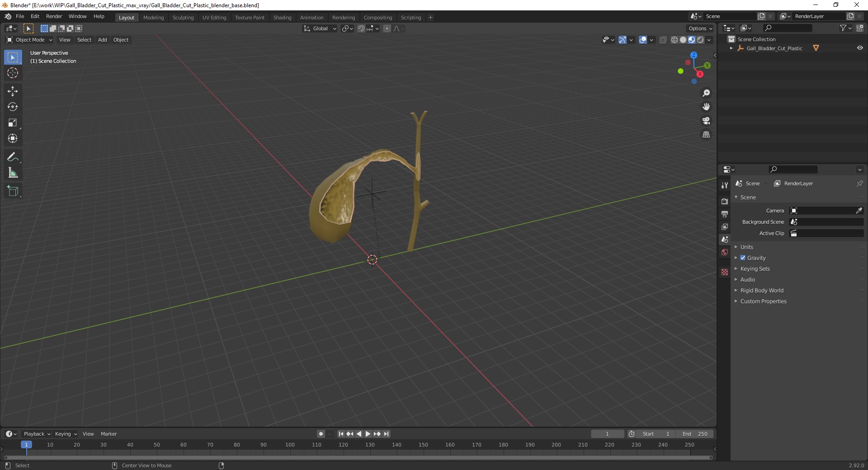Pin the properties editor context
The height and width of the screenshot is (470, 868).
click(x=859, y=183)
